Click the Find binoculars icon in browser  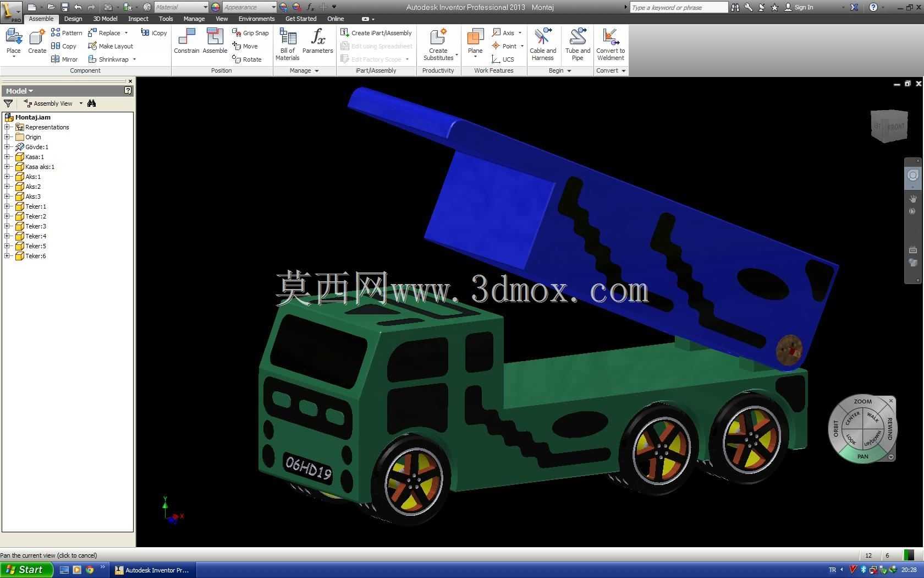coord(91,103)
